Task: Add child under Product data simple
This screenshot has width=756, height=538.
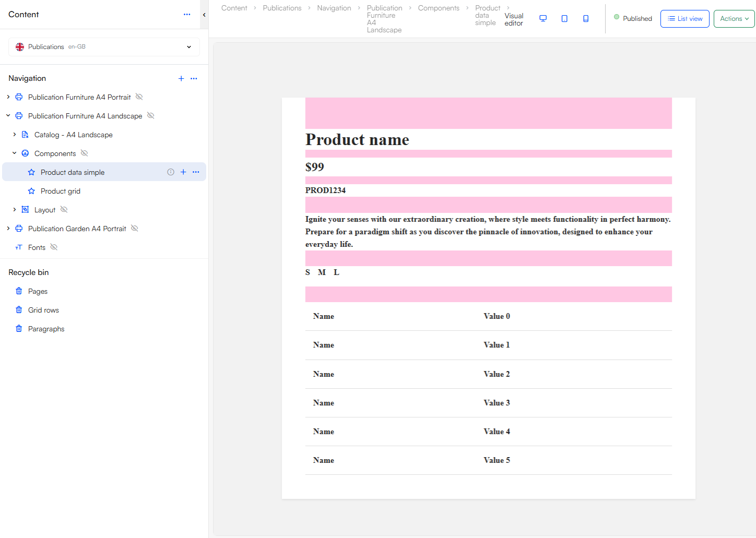Action: pos(183,172)
